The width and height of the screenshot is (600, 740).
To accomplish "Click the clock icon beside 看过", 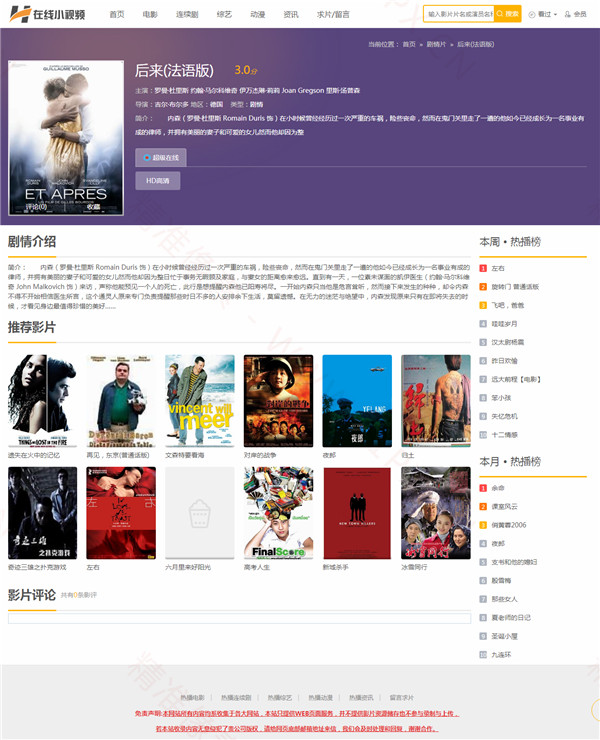I will pyautogui.click(x=532, y=15).
